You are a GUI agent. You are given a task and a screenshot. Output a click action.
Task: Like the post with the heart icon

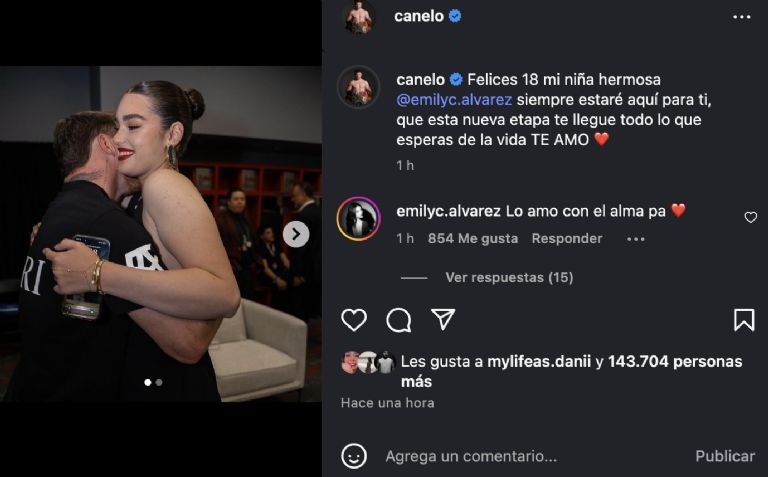coord(354,320)
